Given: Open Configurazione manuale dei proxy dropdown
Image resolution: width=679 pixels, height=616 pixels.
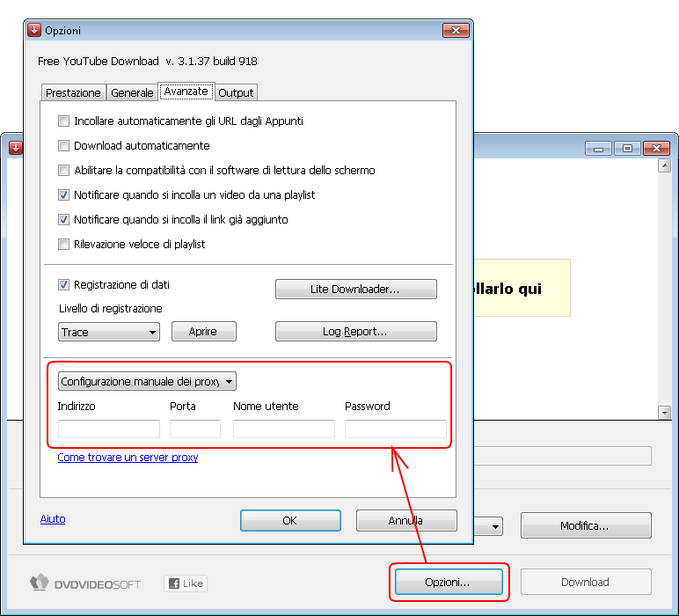Looking at the screenshot, I should point(147,382).
